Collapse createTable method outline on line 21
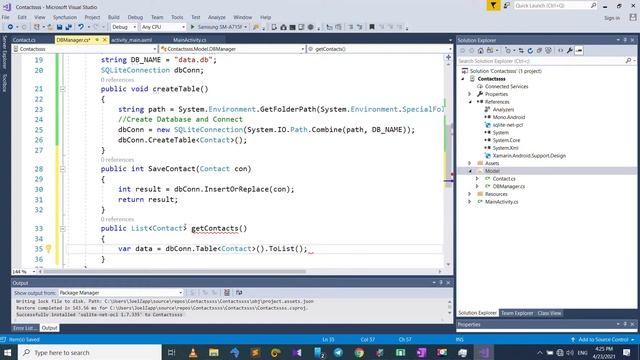Viewport: 640px width, 360px height. tap(62, 89)
